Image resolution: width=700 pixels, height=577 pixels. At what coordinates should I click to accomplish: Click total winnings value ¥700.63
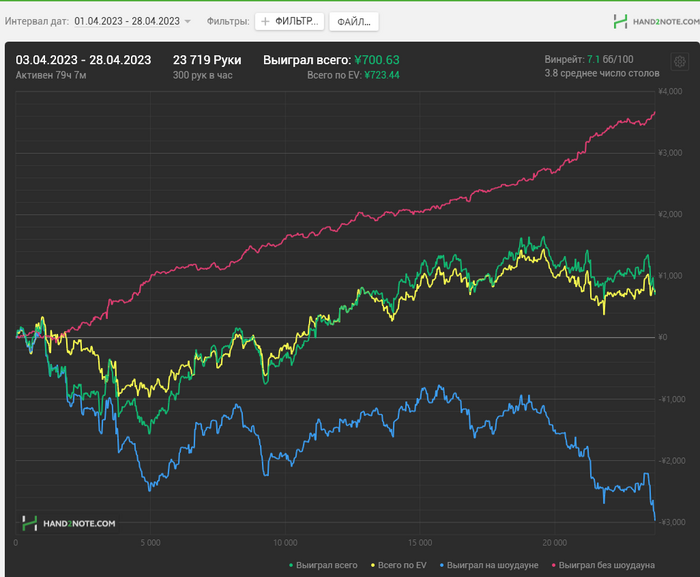(377, 60)
